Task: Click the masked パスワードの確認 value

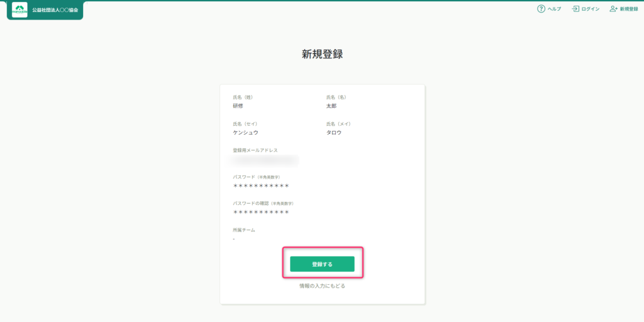Action: click(261, 213)
